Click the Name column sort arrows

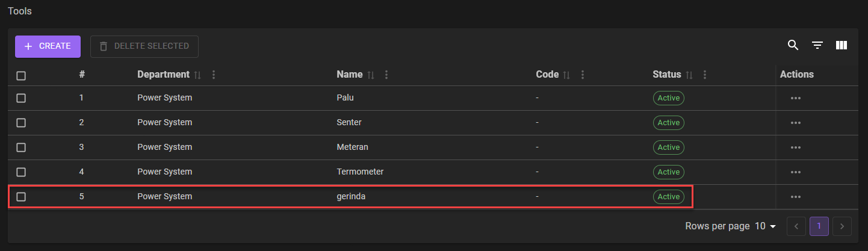coord(371,75)
